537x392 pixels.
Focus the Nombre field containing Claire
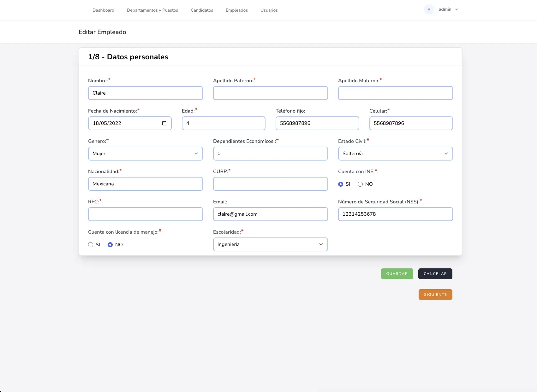[146, 93]
